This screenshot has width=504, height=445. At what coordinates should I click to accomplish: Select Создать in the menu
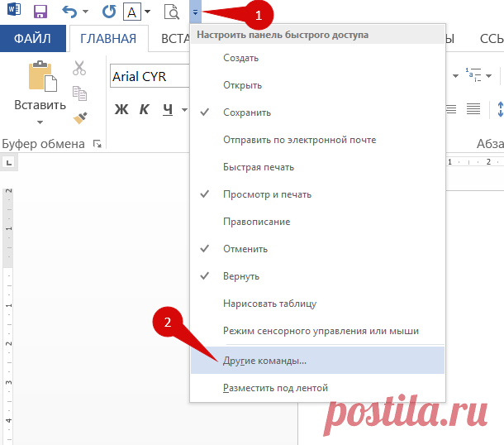pyautogui.click(x=317, y=58)
